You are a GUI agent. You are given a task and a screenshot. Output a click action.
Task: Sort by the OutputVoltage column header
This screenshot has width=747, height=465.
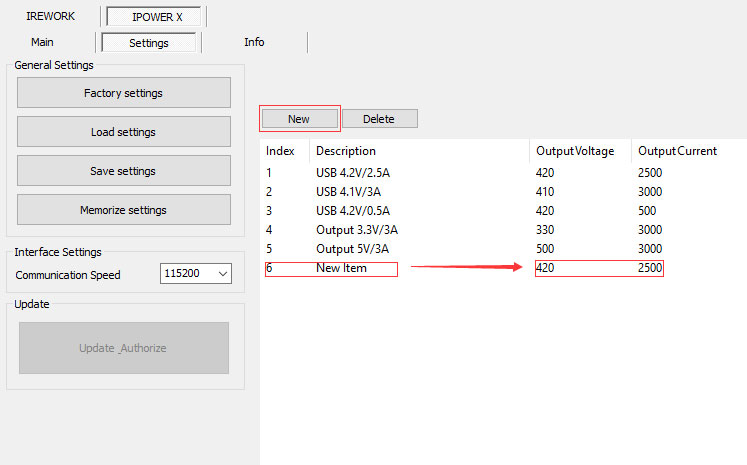[574, 151]
